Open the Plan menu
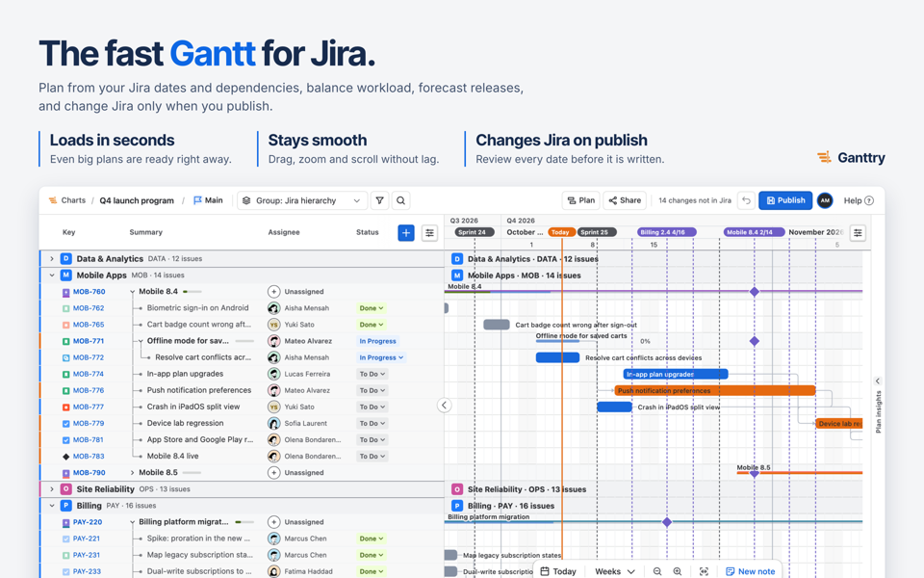Image resolution: width=924 pixels, height=578 pixels. coord(581,200)
